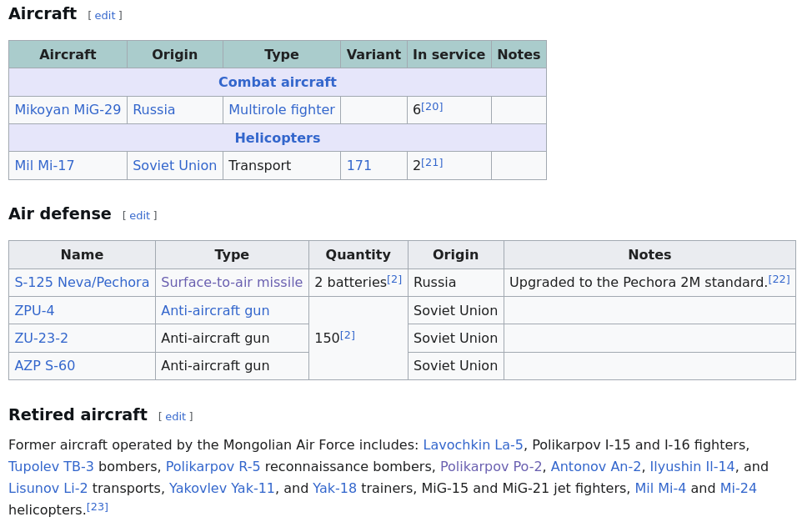Select the Air defense heading
The image size is (807, 532).
pos(60,213)
